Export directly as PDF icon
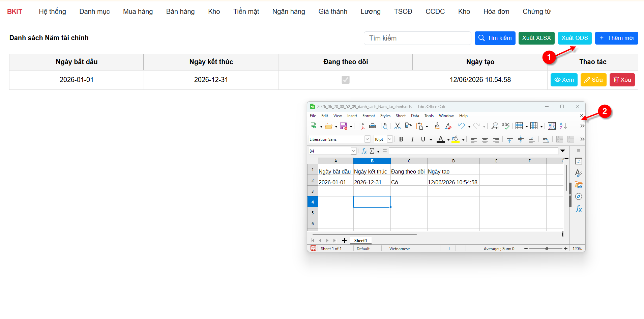Viewport: 644px width, 319px height. pos(361,126)
